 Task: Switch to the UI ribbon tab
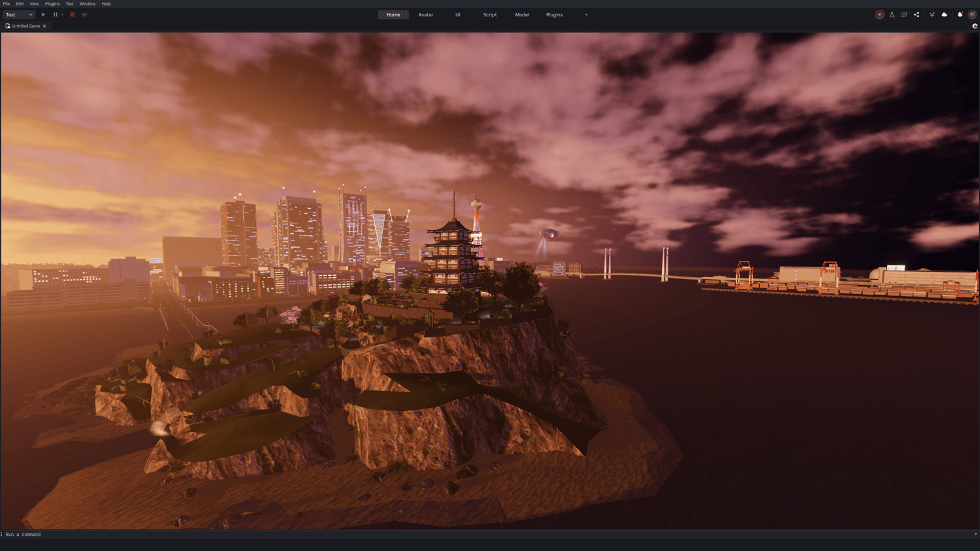pos(458,14)
